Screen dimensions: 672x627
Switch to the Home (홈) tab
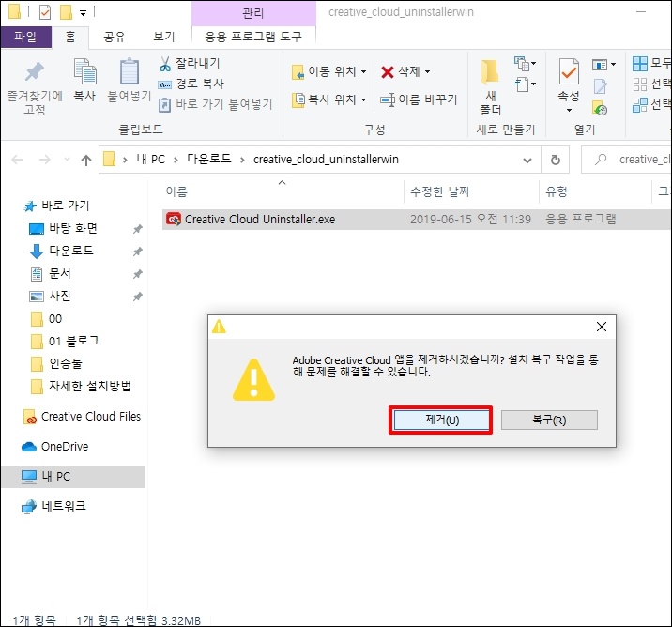(70, 37)
